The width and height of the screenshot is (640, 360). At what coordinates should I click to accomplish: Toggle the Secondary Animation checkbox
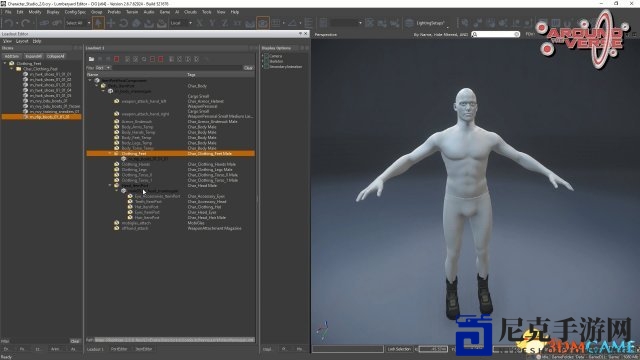pyautogui.click(x=266, y=67)
